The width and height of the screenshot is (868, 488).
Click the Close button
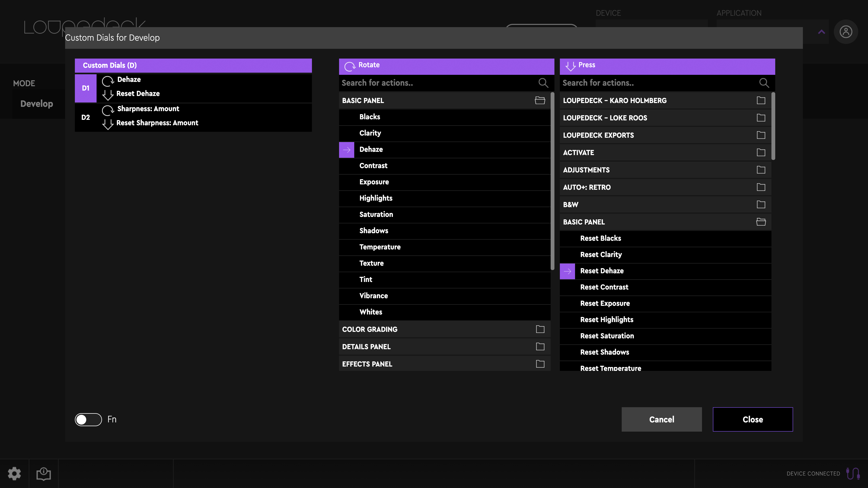[753, 419]
